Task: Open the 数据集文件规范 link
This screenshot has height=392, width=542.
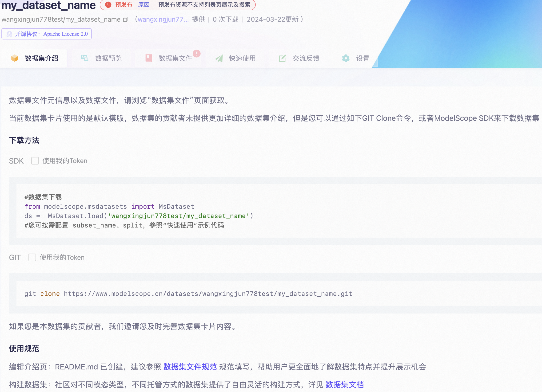Action: 190,367
